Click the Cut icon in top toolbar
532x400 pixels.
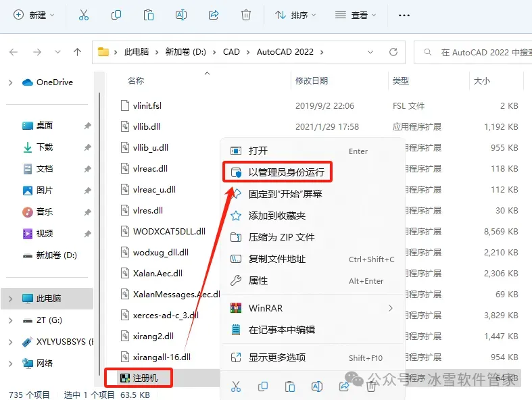(x=83, y=16)
